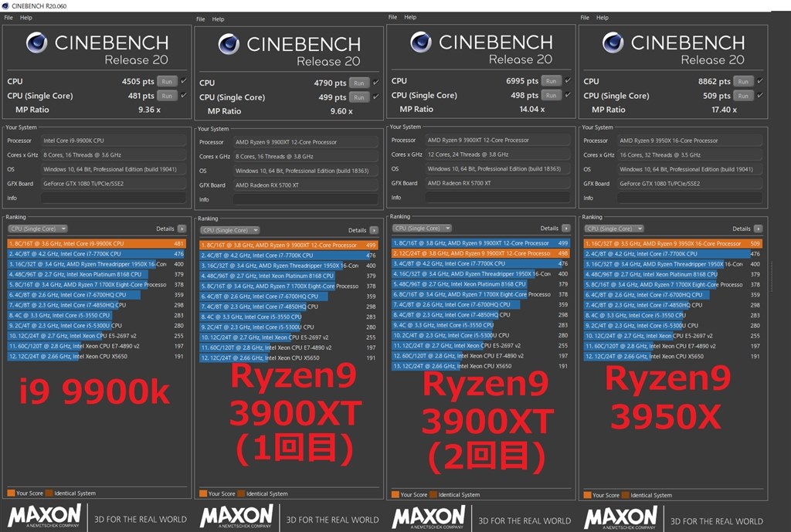Open File menu in 12-core 3900XT window

pos(393,17)
